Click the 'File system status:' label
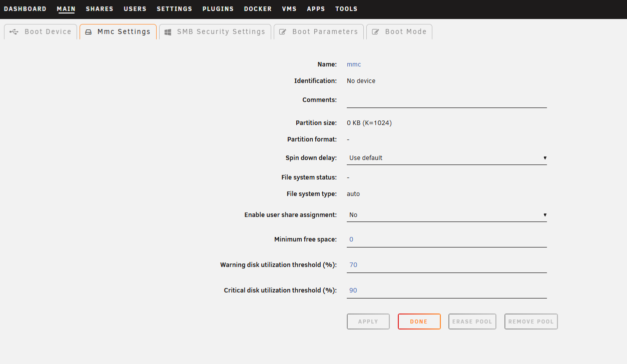 pyautogui.click(x=309, y=177)
